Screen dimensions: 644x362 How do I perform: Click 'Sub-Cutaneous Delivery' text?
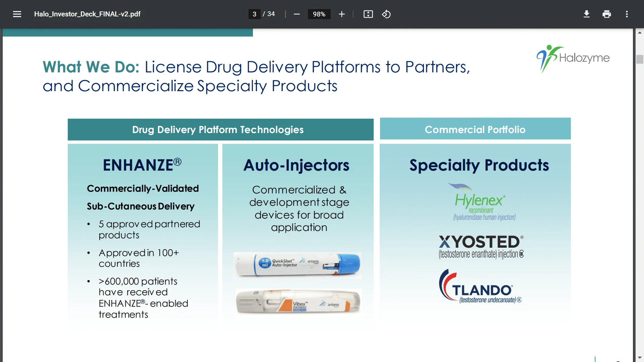pos(141,206)
